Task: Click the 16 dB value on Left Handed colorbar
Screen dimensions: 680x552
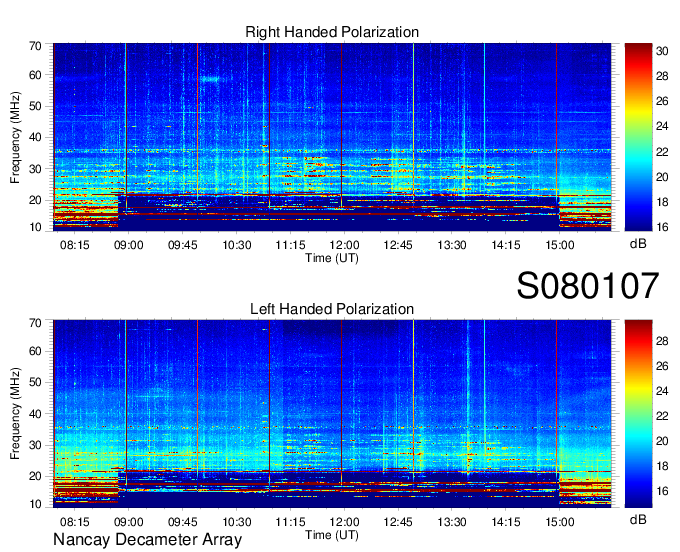Action: coord(662,491)
